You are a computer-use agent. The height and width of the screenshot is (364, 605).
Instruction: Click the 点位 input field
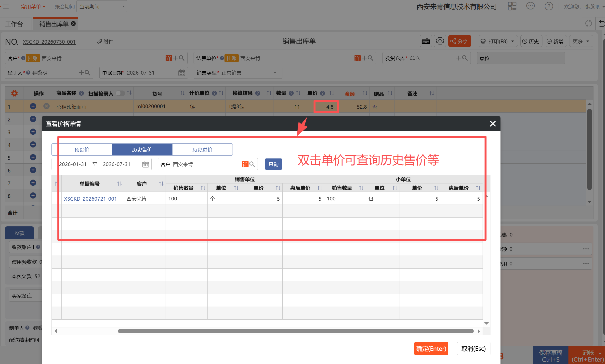point(521,58)
